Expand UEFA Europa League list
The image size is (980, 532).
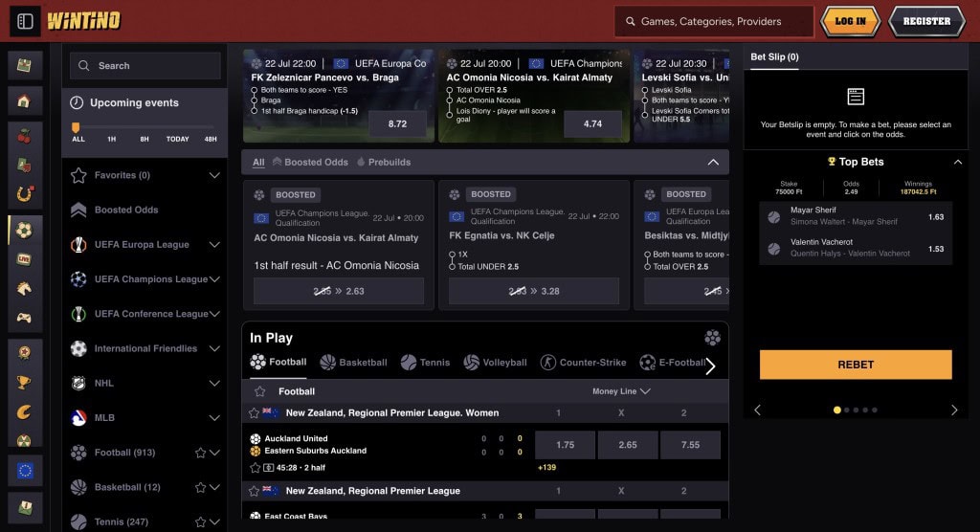coord(214,245)
